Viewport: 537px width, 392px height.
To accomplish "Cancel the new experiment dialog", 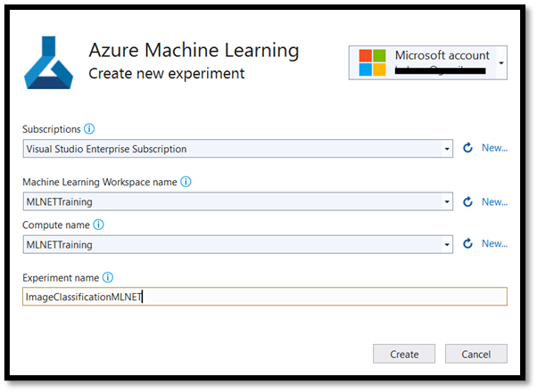I will [476, 354].
